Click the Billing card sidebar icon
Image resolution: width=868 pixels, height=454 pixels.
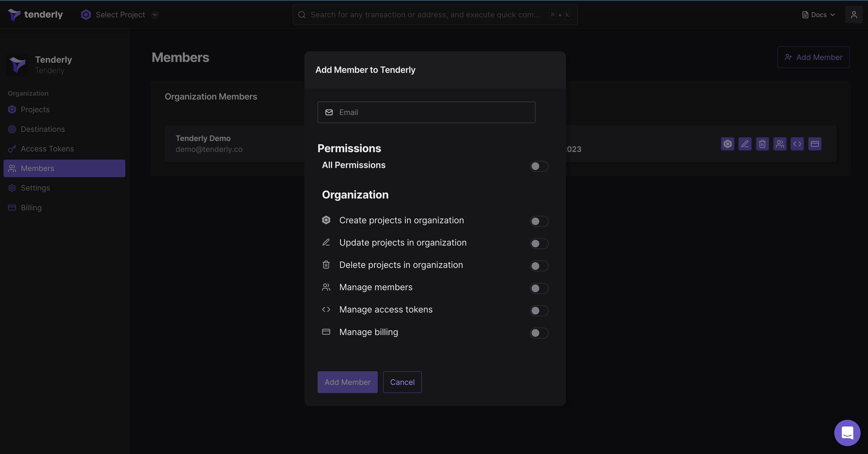12,207
